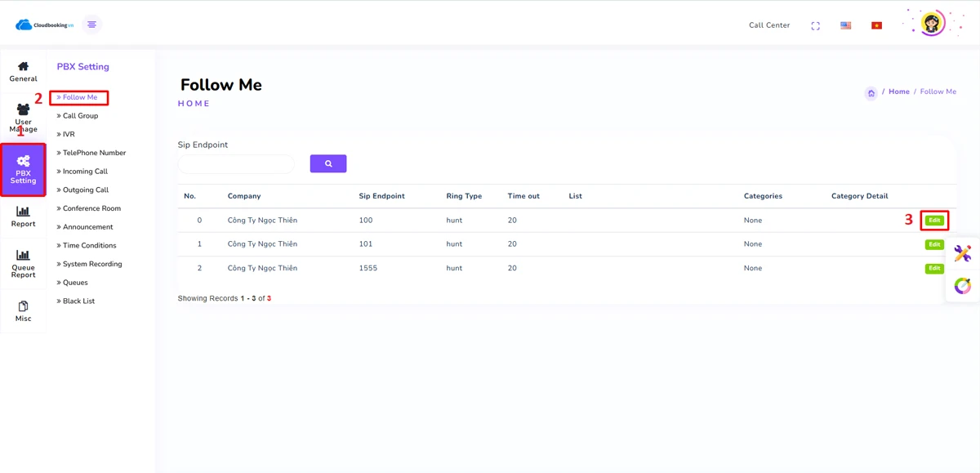Edit Sip Endpoint 100 row
980x473 pixels.
click(934, 221)
